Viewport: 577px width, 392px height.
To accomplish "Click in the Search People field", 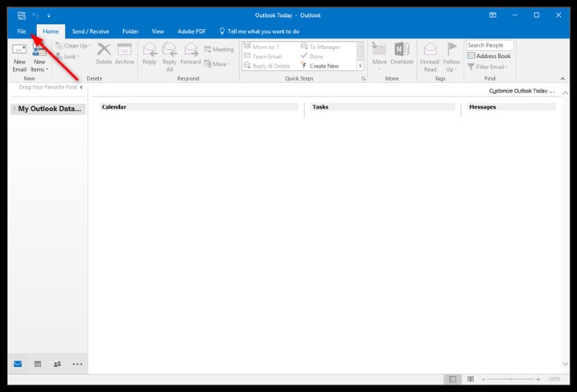I will (490, 45).
